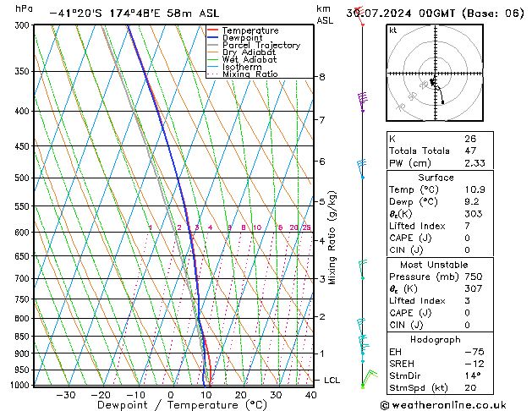This screenshot has height=411, width=532.
Task: Click the '0' temperature axis label
Action: (171, 395)
